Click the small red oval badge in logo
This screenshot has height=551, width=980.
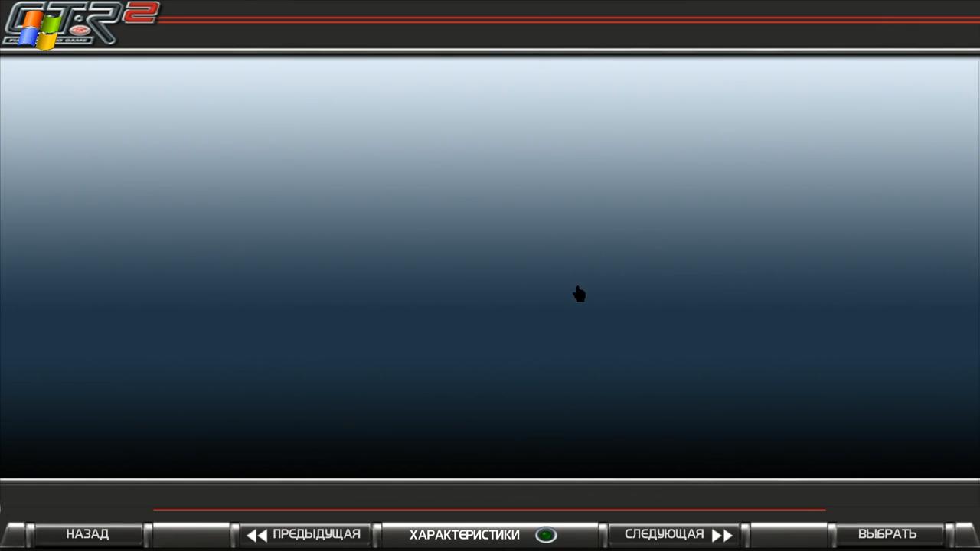78,31
